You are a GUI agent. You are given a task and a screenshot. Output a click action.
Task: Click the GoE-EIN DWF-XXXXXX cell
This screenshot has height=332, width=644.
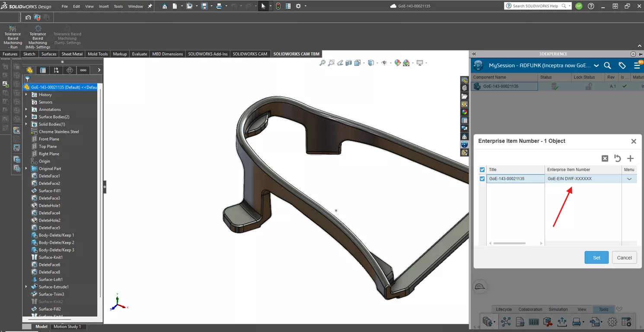click(x=583, y=179)
